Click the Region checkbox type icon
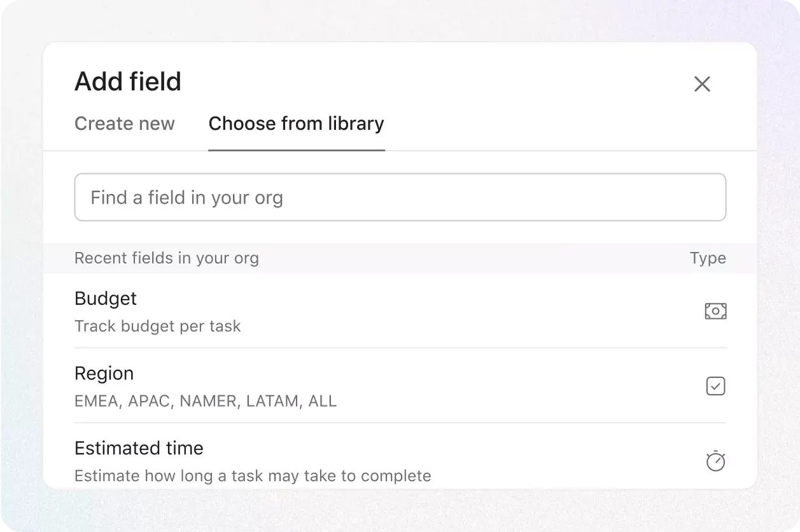 point(715,386)
